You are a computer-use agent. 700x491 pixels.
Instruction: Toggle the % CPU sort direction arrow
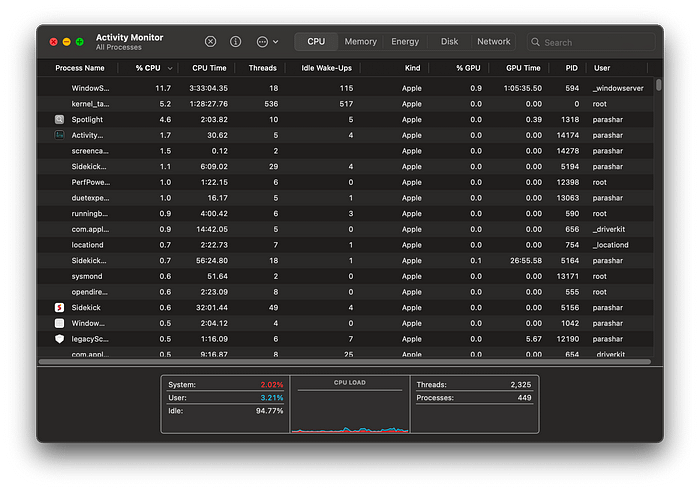[170, 68]
